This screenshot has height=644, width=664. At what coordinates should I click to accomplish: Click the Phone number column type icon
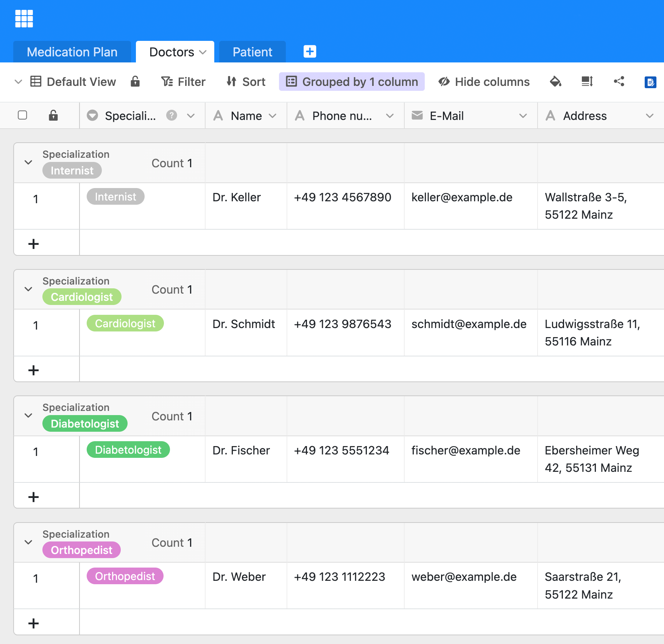pos(300,115)
